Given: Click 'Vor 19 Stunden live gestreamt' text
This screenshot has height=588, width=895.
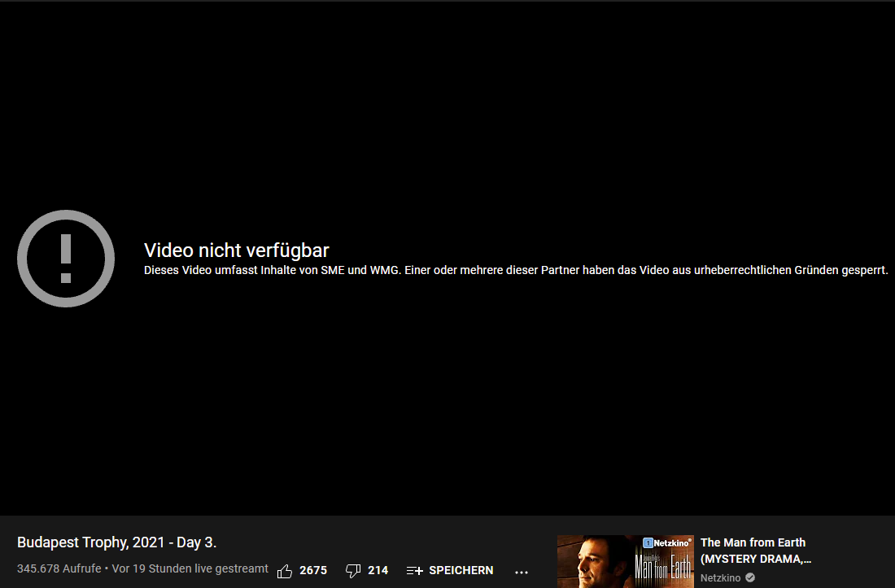Looking at the screenshot, I should pos(190,568).
